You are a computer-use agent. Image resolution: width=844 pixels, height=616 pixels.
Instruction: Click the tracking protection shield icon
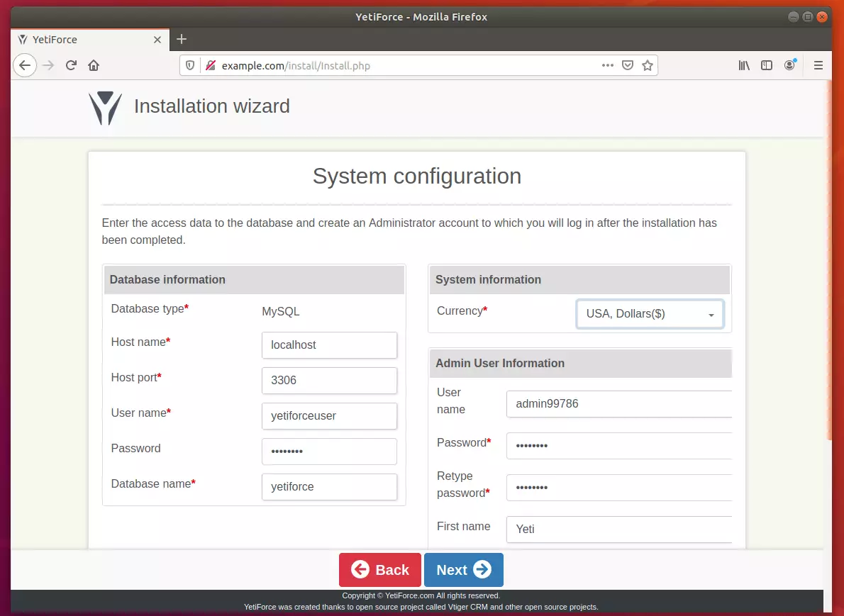pyautogui.click(x=190, y=66)
